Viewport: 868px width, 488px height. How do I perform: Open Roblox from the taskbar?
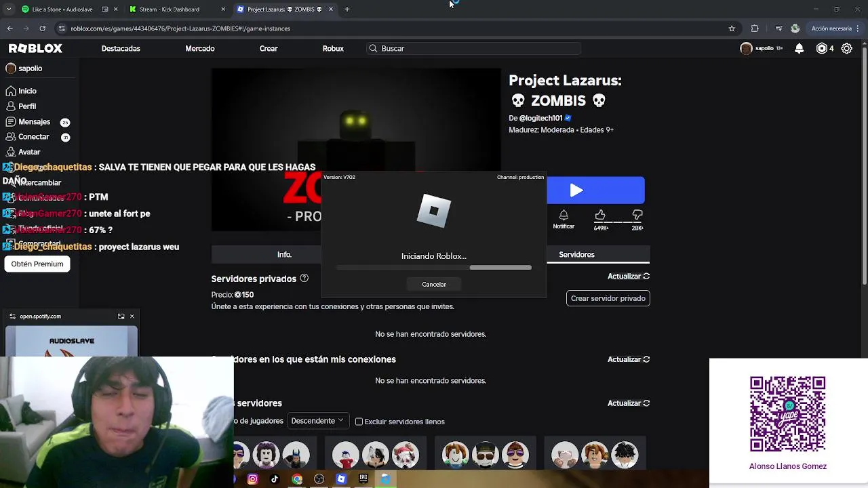pos(341,479)
